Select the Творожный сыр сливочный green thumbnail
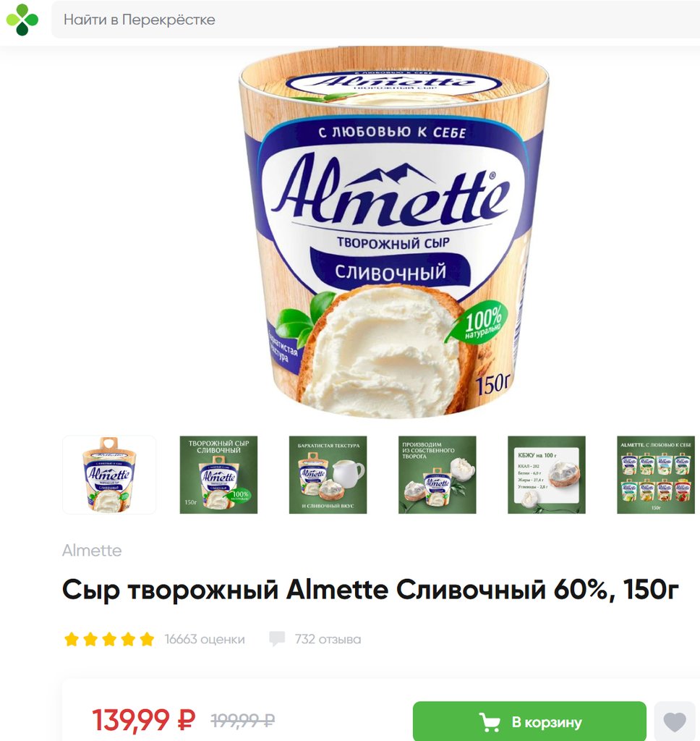700x741 pixels. pos(218,475)
